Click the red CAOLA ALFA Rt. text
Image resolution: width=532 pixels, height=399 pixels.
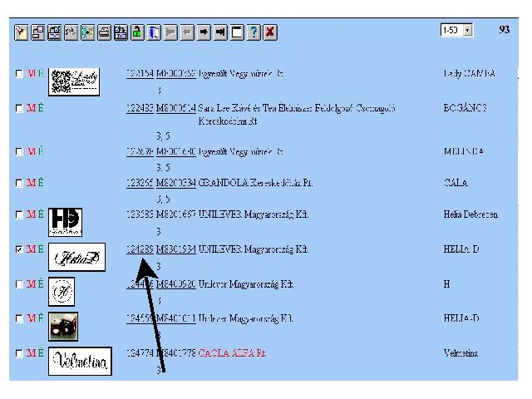[232, 353]
